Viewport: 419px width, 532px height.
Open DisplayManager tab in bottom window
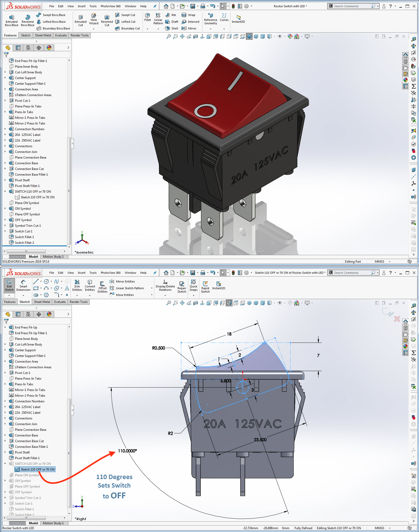click(x=49, y=314)
